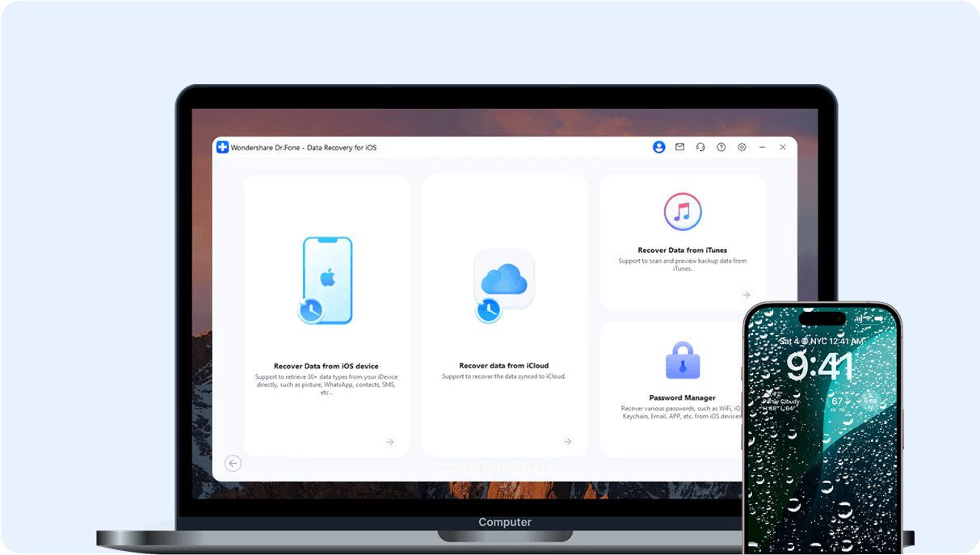Click the 'Recover various passwords' description text

point(681,413)
